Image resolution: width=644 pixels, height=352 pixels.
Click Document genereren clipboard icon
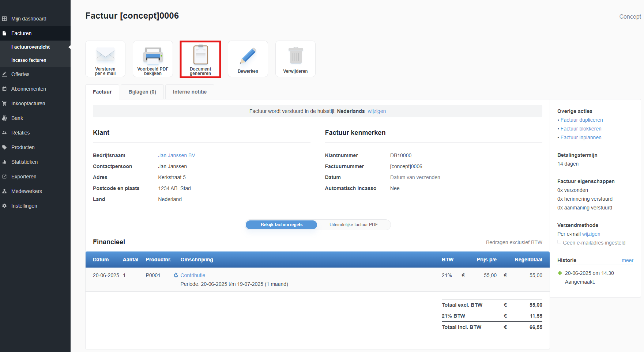coord(200,55)
